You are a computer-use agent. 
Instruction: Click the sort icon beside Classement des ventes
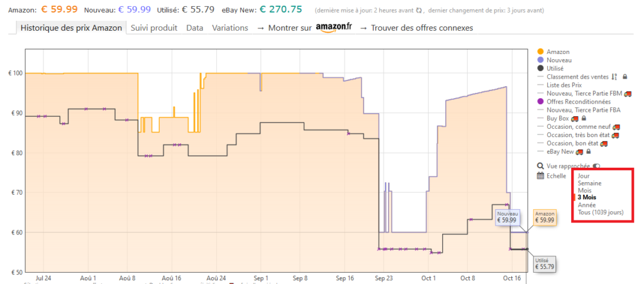pyautogui.click(x=614, y=76)
